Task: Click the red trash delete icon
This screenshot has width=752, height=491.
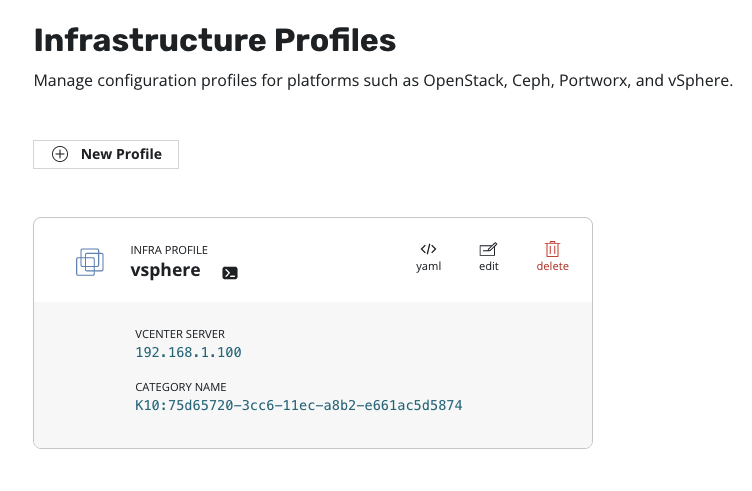Action: [552, 249]
